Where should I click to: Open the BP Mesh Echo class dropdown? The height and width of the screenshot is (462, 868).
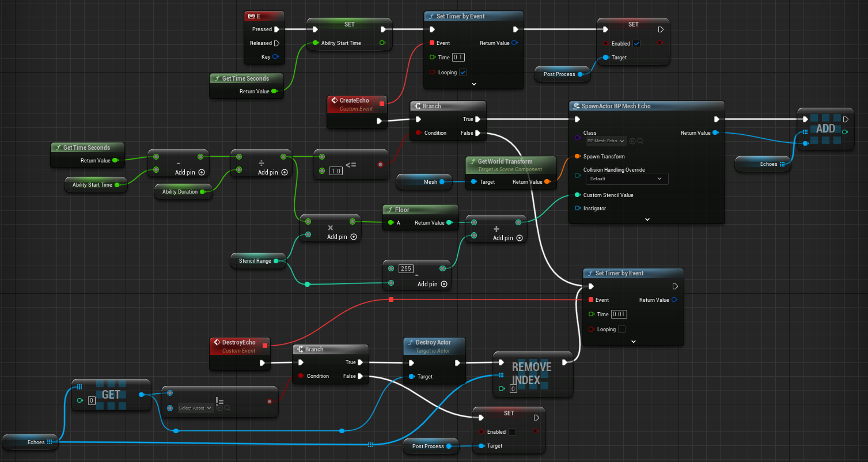click(605, 141)
